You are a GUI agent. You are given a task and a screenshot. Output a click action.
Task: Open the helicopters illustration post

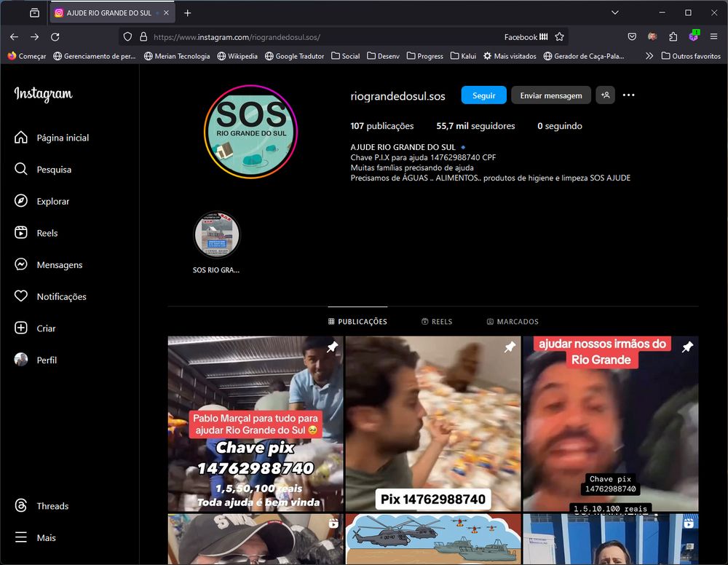pyautogui.click(x=432, y=539)
